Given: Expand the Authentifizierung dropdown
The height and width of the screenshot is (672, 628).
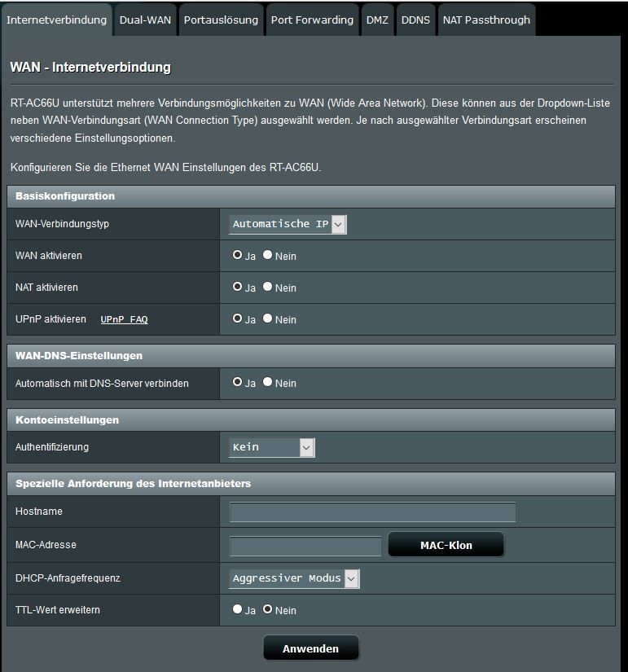Looking at the screenshot, I should (272, 447).
